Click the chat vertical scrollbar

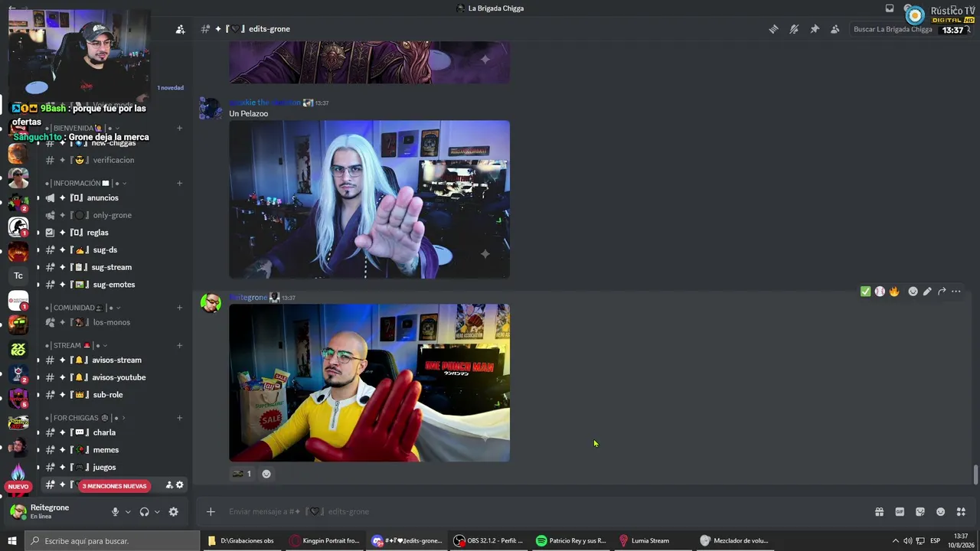[975, 474]
